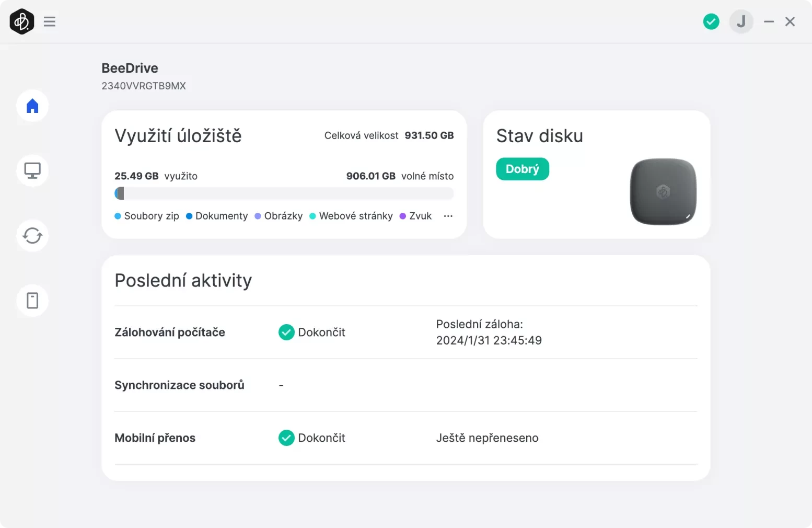Viewport: 812px width, 528px height.
Task: Click the Soubory zip legend dot
Action: (x=118, y=216)
